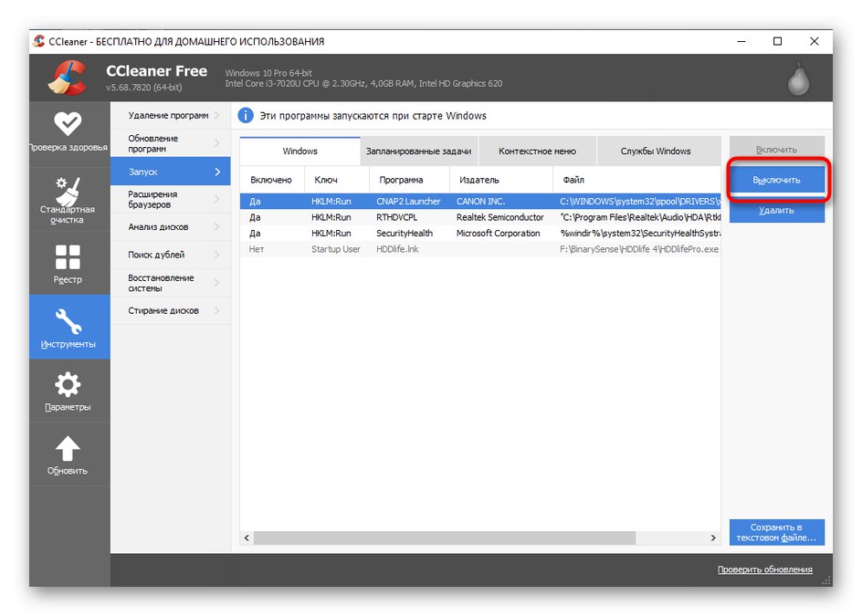
Task: Click chevron next to Анализ дисков
Action: click(x=217, y=227)
